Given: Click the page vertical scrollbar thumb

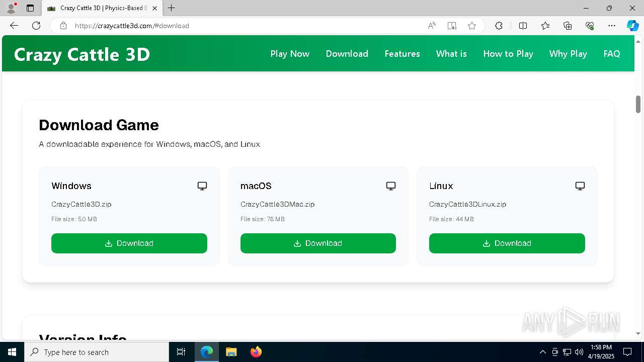Looking at the screenshot, I should click(x=638, y=104).
